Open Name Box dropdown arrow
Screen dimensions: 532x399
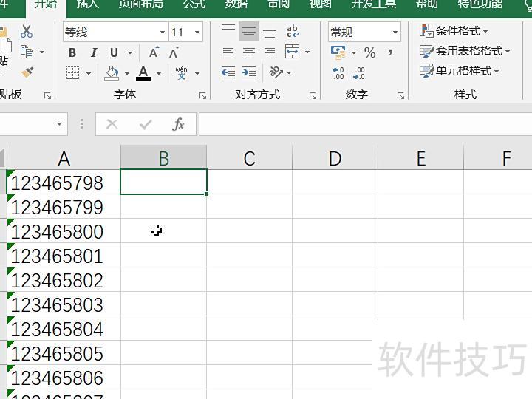(60, 124)
